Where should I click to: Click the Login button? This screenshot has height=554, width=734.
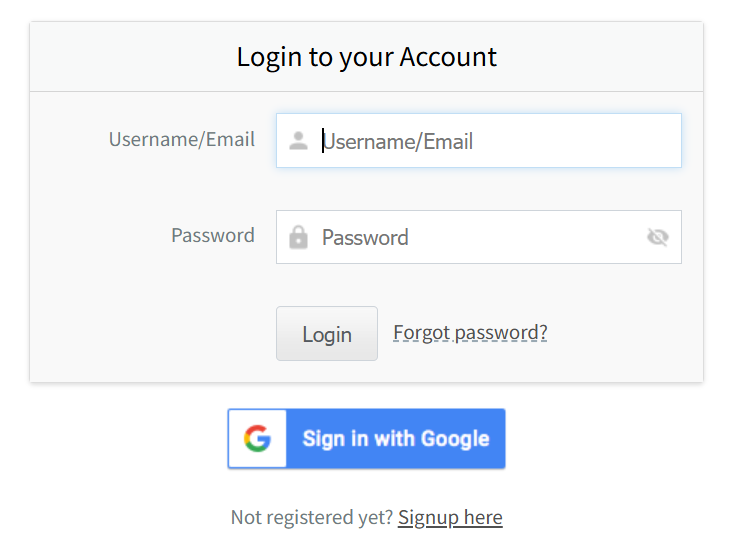[327, 333]
